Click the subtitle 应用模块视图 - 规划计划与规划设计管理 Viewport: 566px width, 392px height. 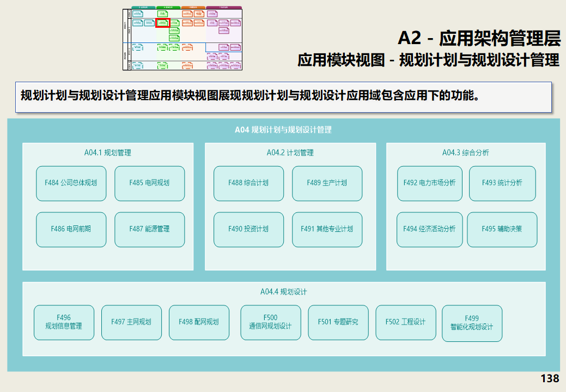(x=429, y=60)
